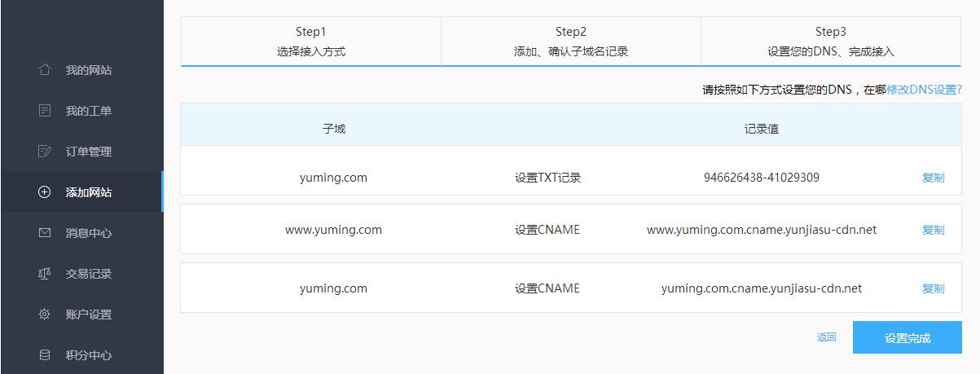Viewport: 980px width, 374px height.
Task: Open the 修改DNS设置? help link
Action: (x=924, y=90)
